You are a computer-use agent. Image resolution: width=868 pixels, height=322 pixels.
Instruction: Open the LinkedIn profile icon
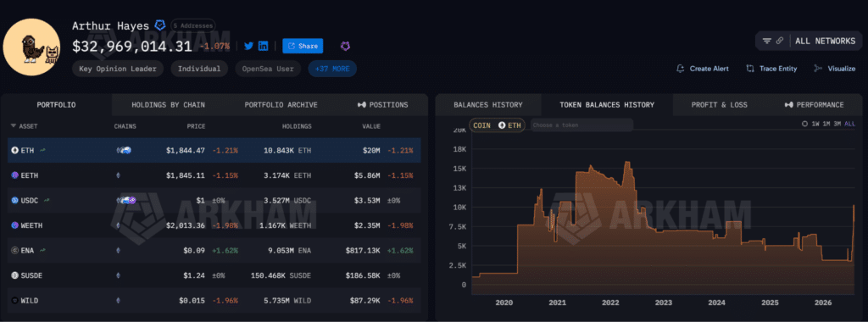(264, 46)
